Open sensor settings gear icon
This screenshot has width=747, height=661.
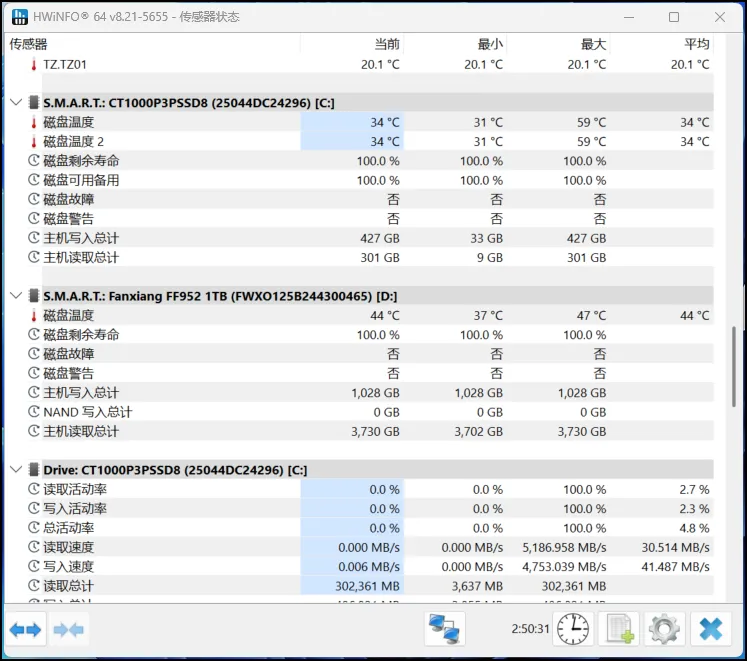(x=665, y=629)
